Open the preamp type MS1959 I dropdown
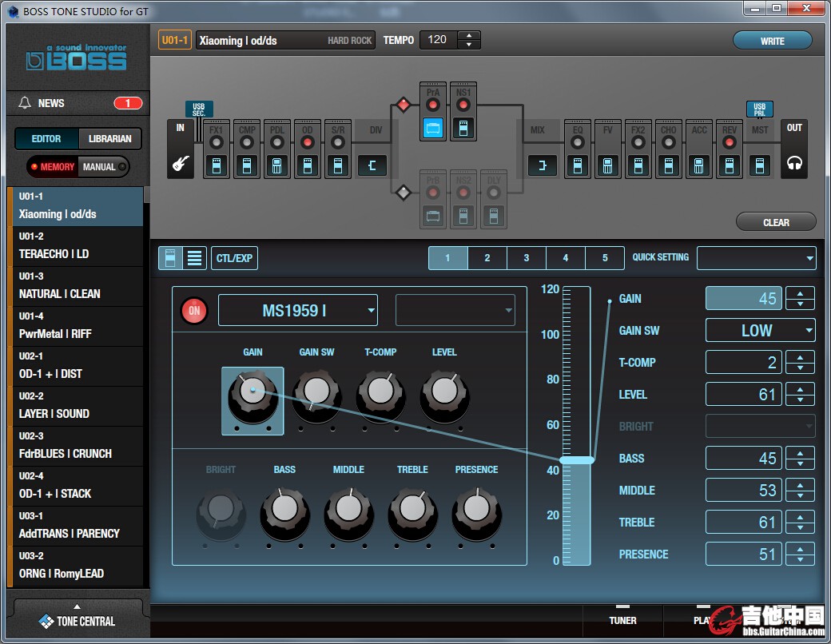 (x=298, y=311)
